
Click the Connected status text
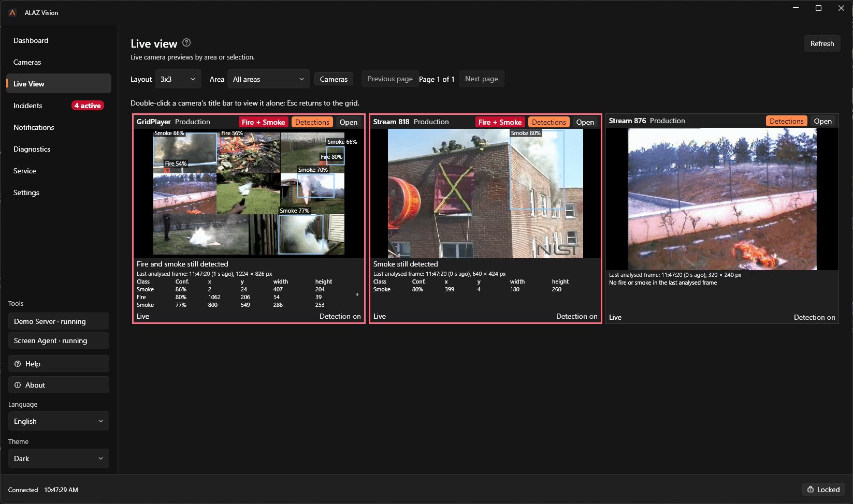click(x=23, y=490)
